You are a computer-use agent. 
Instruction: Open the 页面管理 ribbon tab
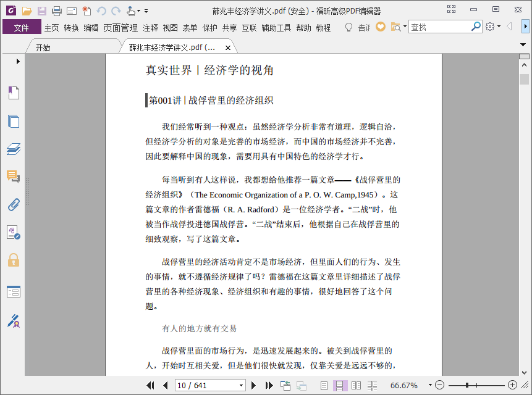(x=120, y=27)
